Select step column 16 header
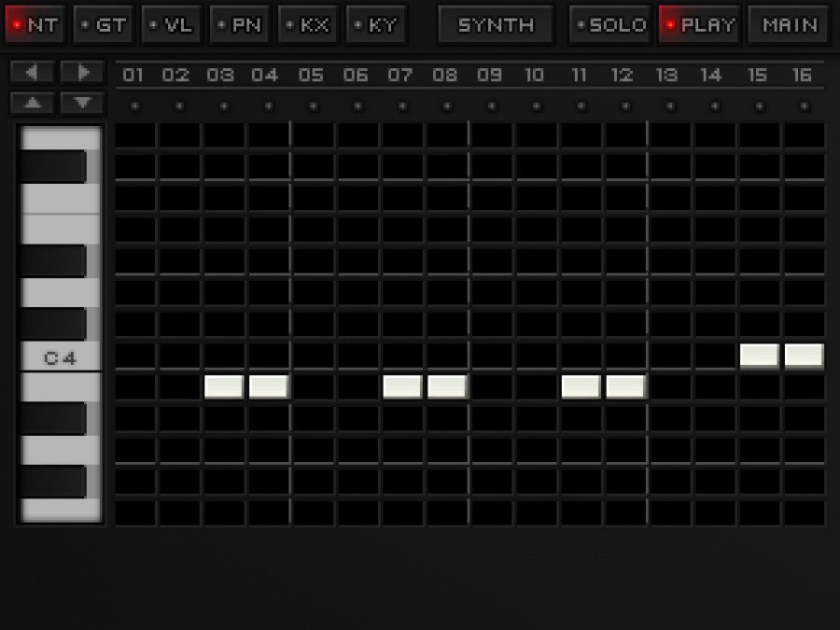The height and width of the screenshot is (630, 840). point(803,74)
